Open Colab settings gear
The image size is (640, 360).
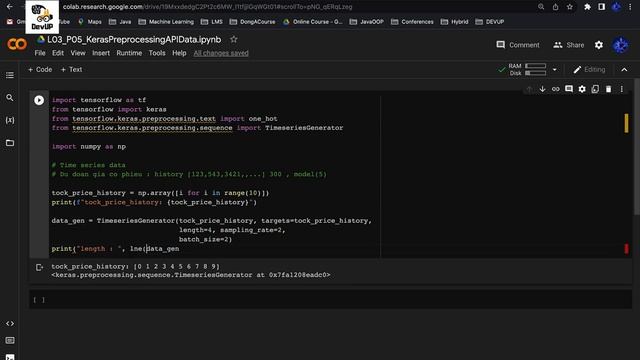tap(599, 45)
